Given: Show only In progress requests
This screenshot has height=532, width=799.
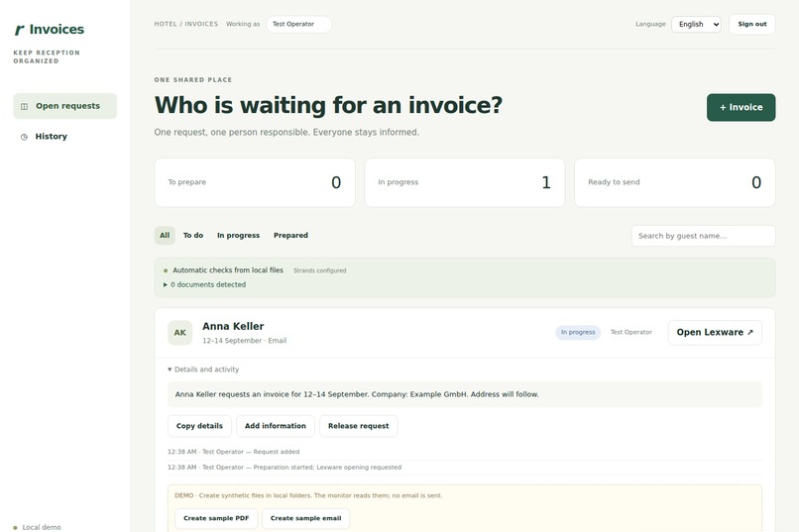Looking at the screenshot, I should pos(239,235).
